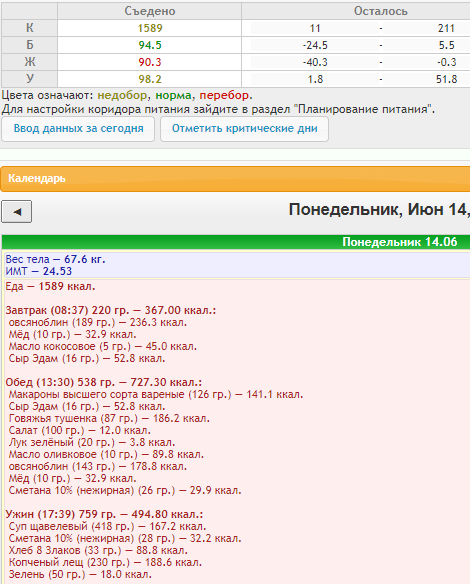This screenshot has width=470, height=584.
Task: Click 'Вес тела — 67.6 кг.' line
Action: tap(55, 259)
